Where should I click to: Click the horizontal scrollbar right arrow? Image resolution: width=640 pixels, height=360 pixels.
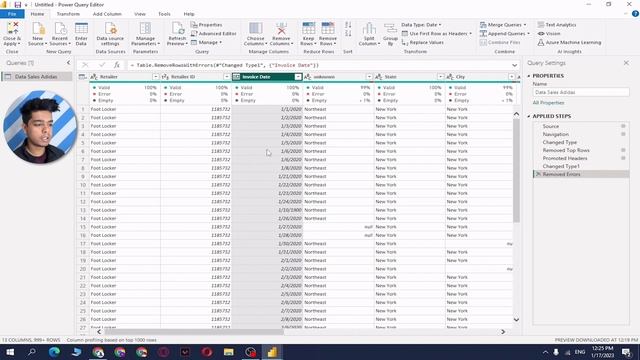503,332
